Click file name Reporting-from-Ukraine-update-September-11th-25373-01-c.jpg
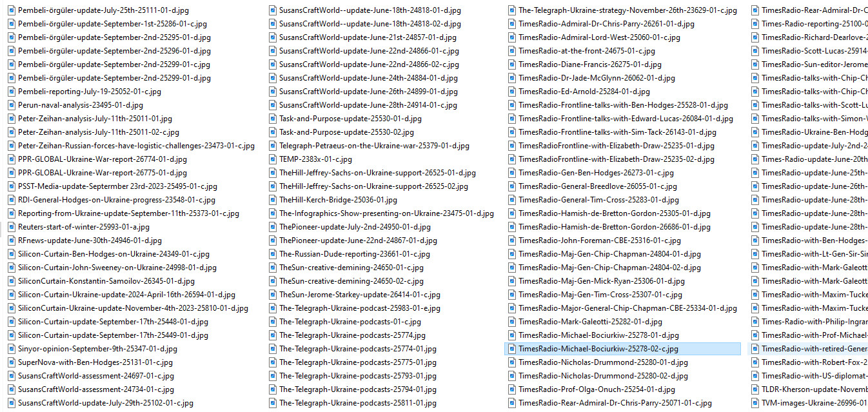Screen dimensions: 868x412 click(128, 213)
